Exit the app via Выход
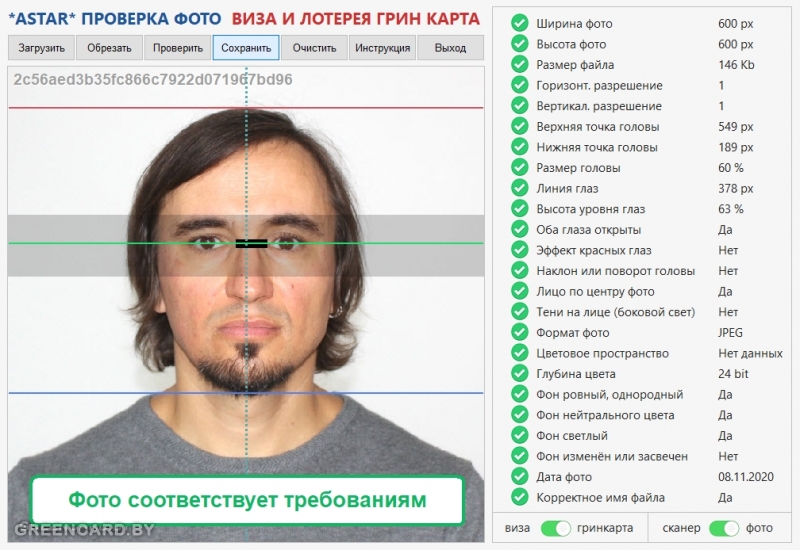This screenshot has height=550, width=800. point(451,48)
